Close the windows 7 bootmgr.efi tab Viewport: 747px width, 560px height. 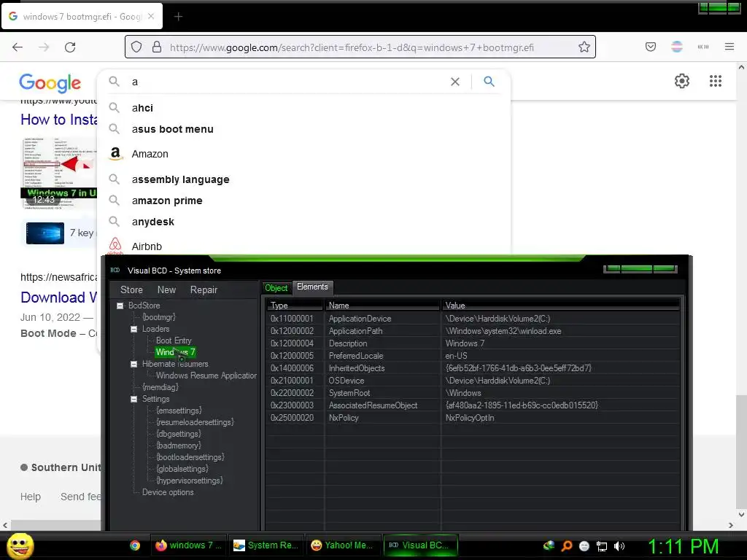(x=151, y=16)
